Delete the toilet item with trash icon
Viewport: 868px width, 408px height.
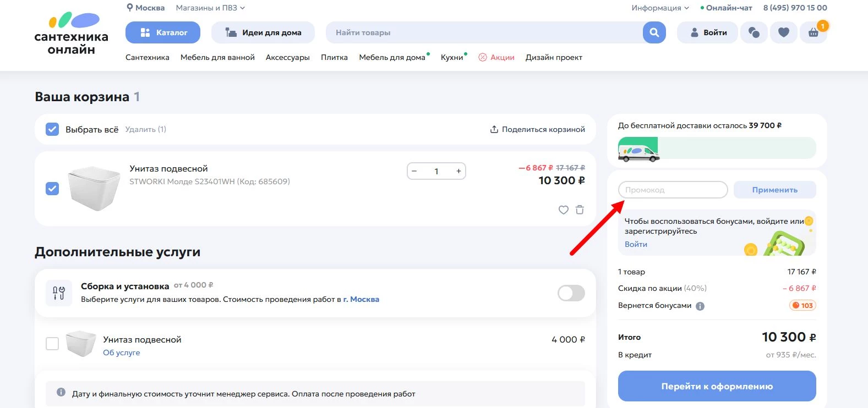pos(580,209)
